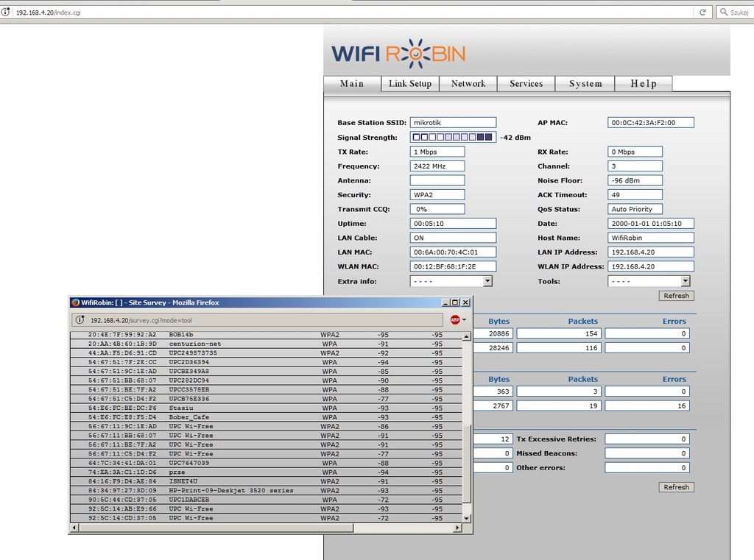Viewport: 754px width, 560px height.
Task: Click the Site Survey horizontal scrollbar thumb
Action: (216, 528)
